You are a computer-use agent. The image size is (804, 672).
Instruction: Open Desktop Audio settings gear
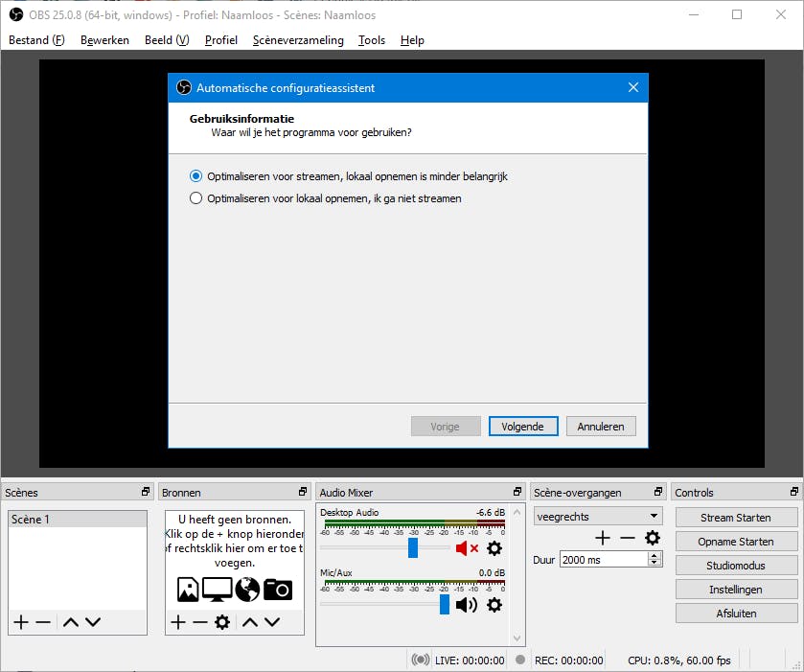(494, 548)
